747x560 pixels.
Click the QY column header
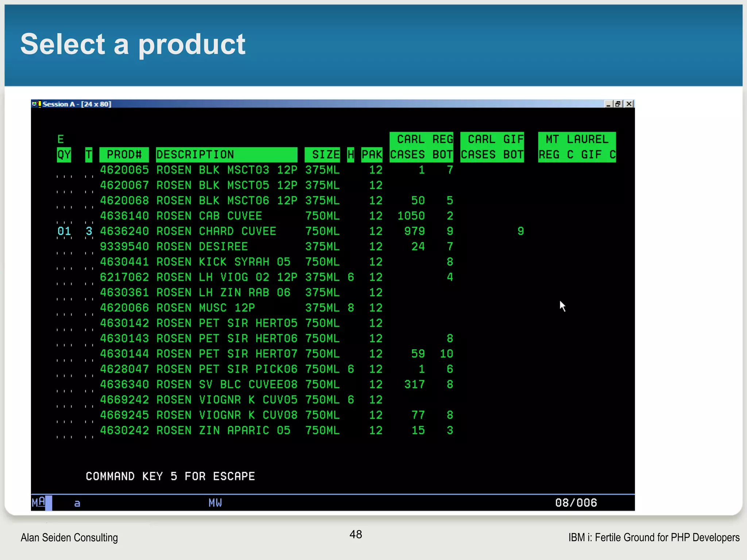[x=64, y=155]
